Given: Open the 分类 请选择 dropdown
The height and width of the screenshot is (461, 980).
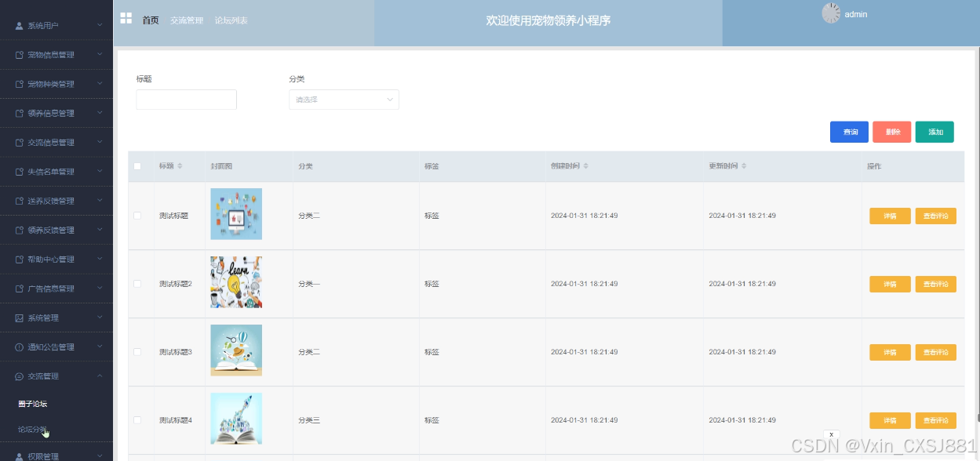Looking at the screenshot, I should (344, 100).
